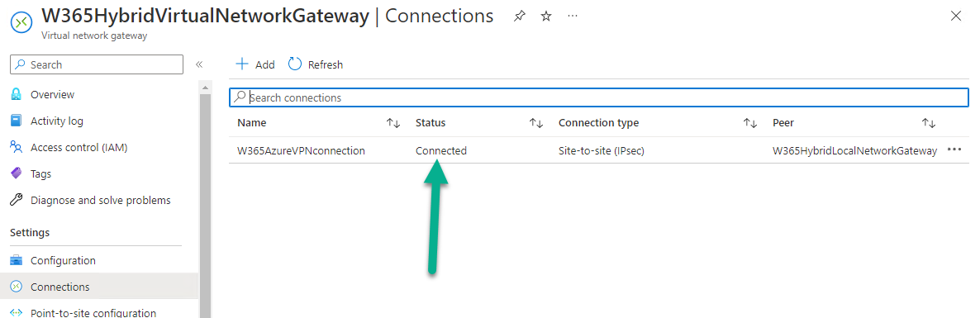This screenshot has height=318, width=980.
Task: Focus the Search connections field
Action: tap(599, 97)
